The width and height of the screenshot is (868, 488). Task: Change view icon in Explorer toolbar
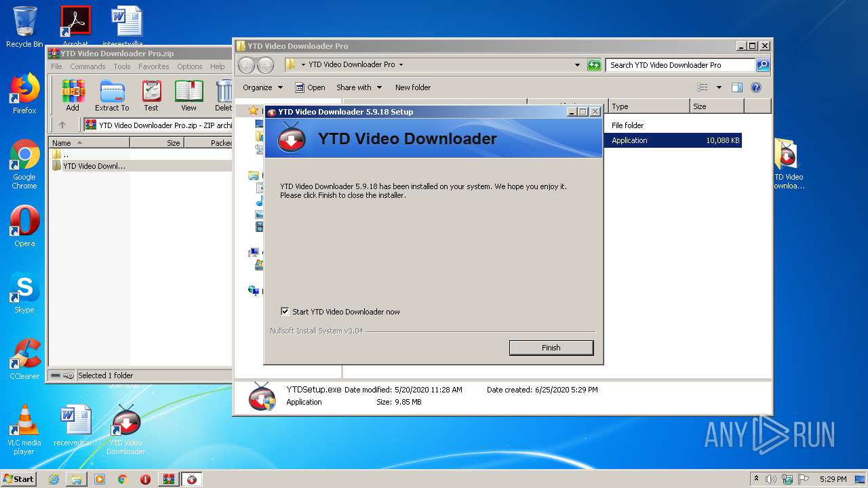[x=703, y=87]
